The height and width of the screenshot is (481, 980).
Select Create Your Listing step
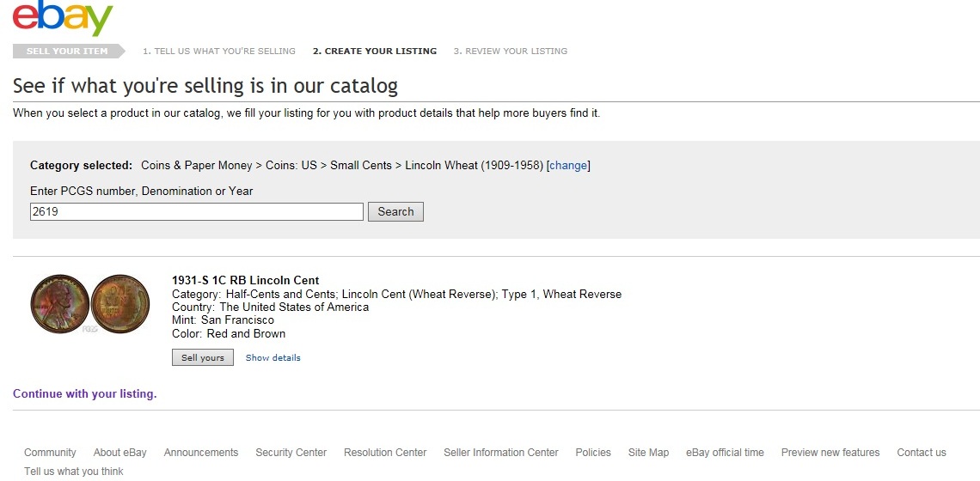click(375, 52)
